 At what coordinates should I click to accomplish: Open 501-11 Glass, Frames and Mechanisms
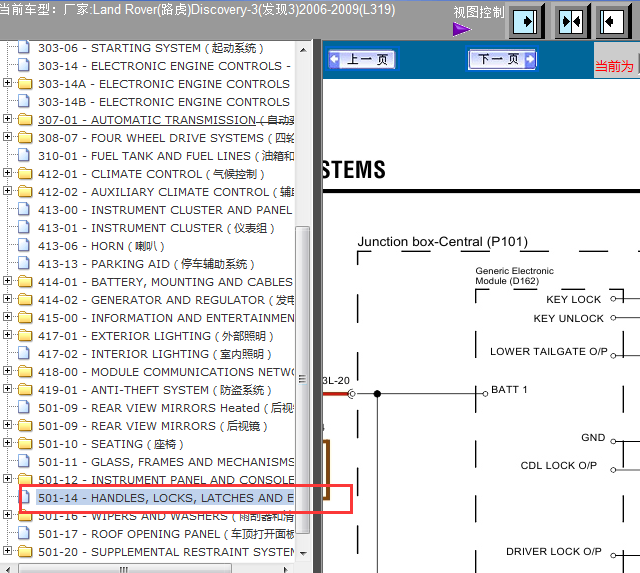point(166,462)
